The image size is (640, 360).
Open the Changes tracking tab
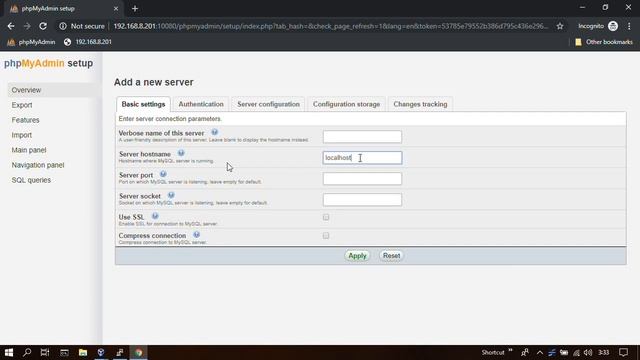(x=420, y=104)
